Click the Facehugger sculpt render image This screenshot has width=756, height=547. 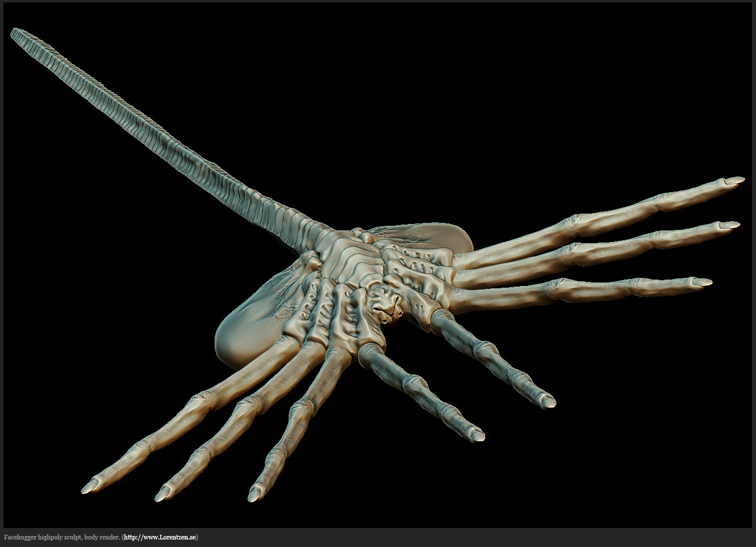point(378,265)
